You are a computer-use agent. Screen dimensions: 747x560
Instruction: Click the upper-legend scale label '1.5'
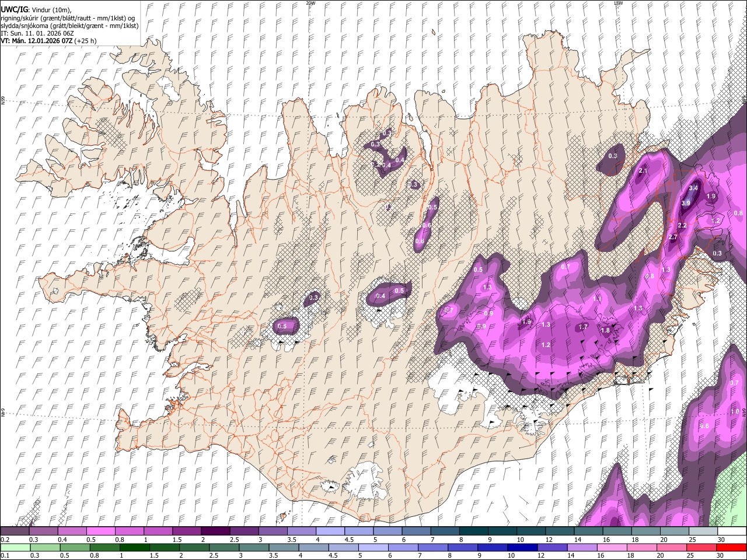177,540
